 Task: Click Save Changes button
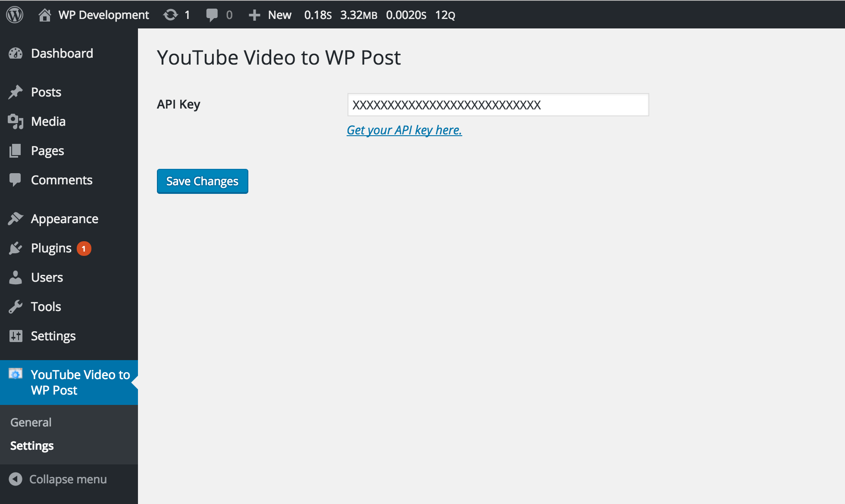point(202,181)
